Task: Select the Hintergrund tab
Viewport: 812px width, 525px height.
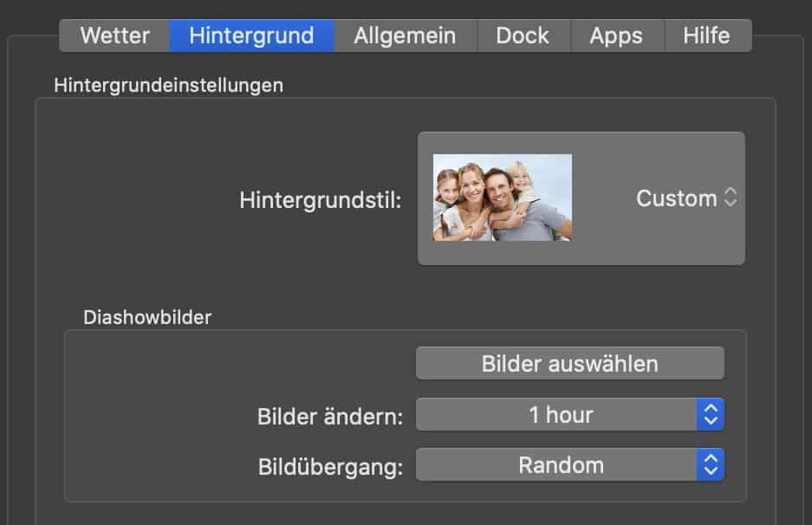Action: coord(251,36)
